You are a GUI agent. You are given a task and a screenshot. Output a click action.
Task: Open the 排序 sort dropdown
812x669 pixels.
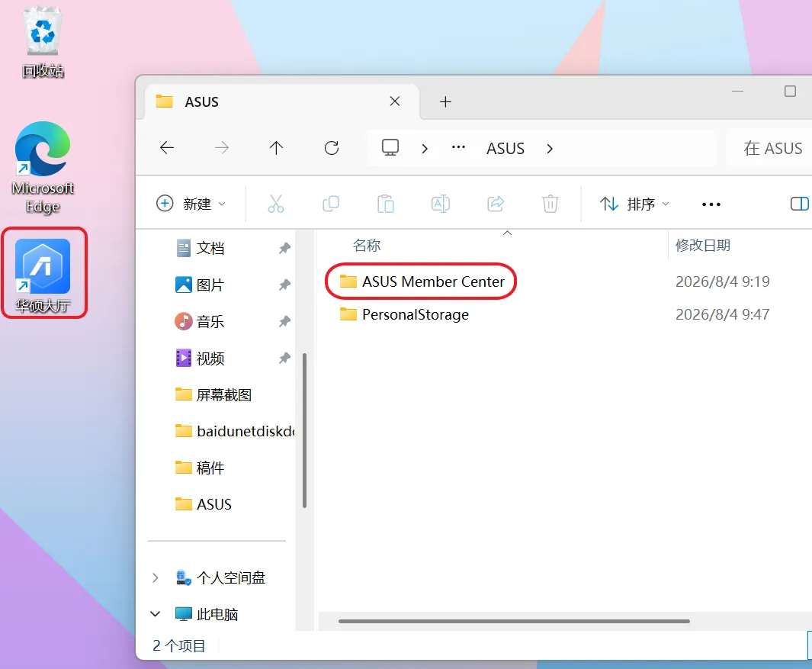[634, 204]
